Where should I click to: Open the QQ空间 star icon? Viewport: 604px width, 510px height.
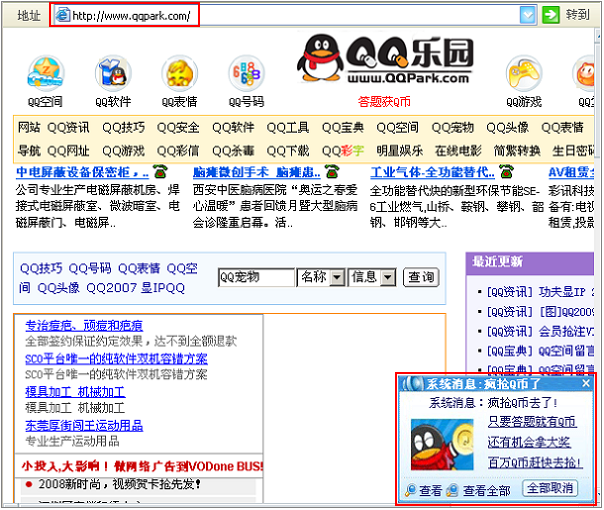(45, 74)
